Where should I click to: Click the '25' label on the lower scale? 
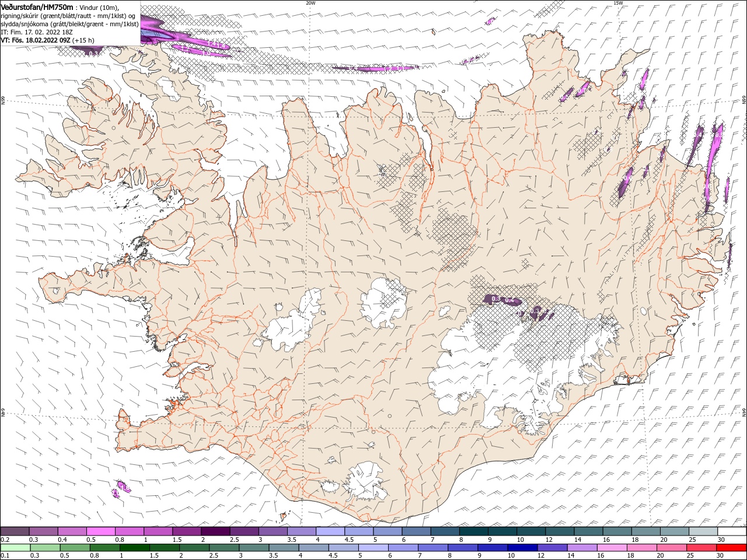[690, 556]
